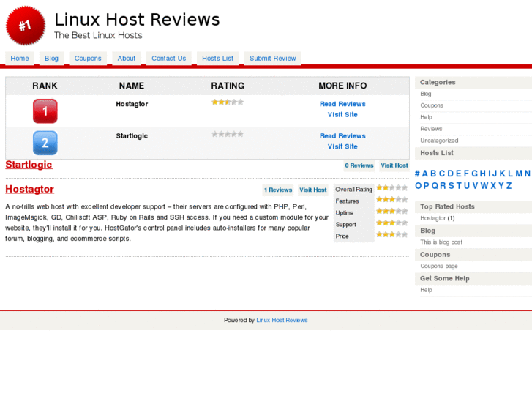The height and width of the screenshot is (399, 532).
Task: Click the Features rating stars
Action: 392,199
